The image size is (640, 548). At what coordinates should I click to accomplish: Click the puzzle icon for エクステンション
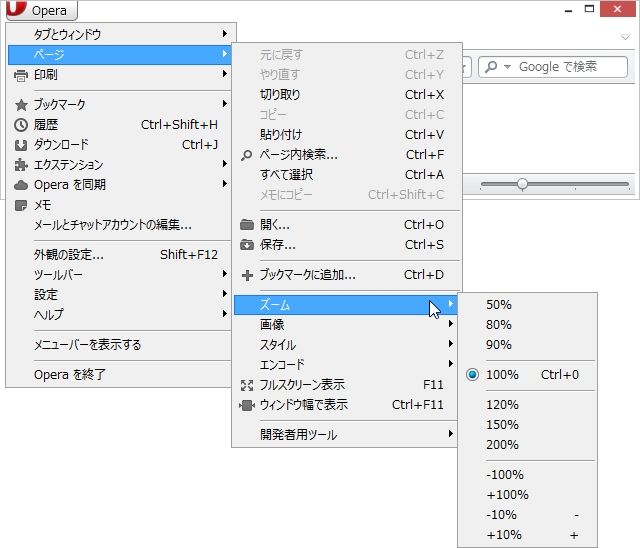(x=21, y=165)
